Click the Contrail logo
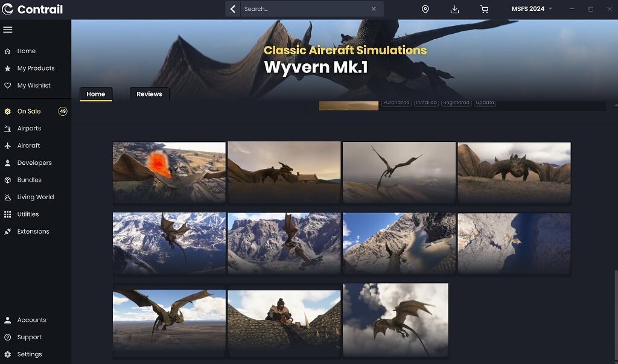The width and height of the screenshot is (618, 364). [x=33, y=9]
